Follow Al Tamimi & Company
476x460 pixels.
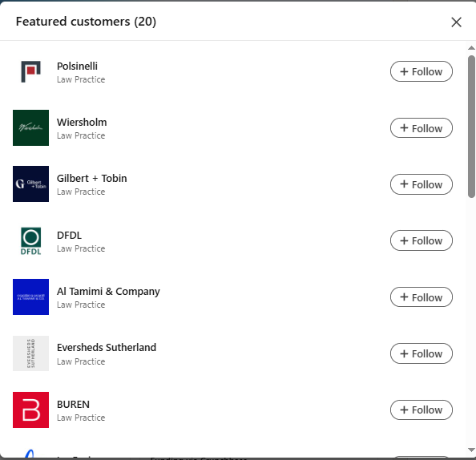click(422, 297)
